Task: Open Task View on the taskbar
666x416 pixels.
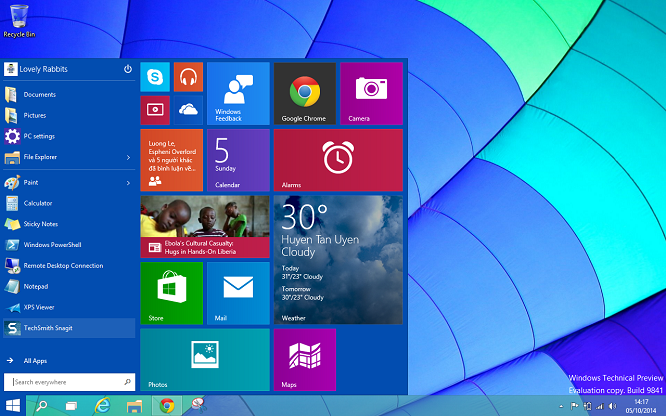Action: point(71,406)
